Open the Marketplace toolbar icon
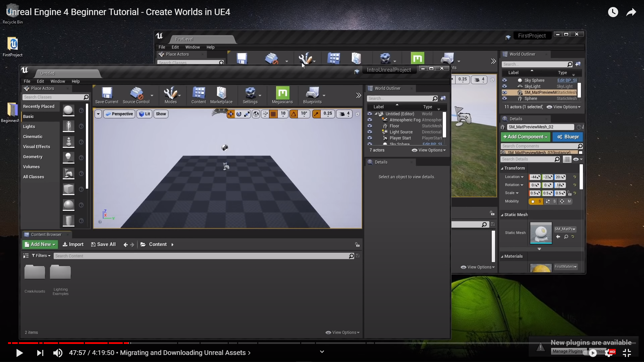This screenshot has width=644, height=362. pos(221,94)
